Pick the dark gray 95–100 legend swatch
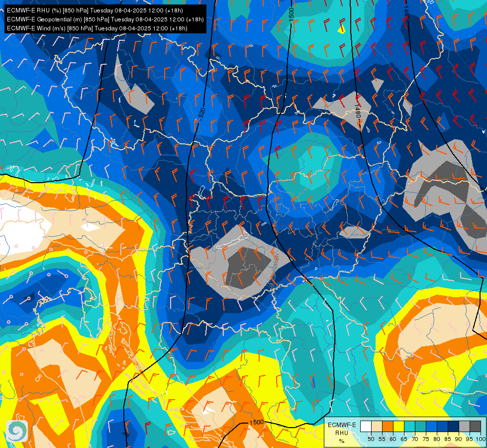 (x=475, y=426)
